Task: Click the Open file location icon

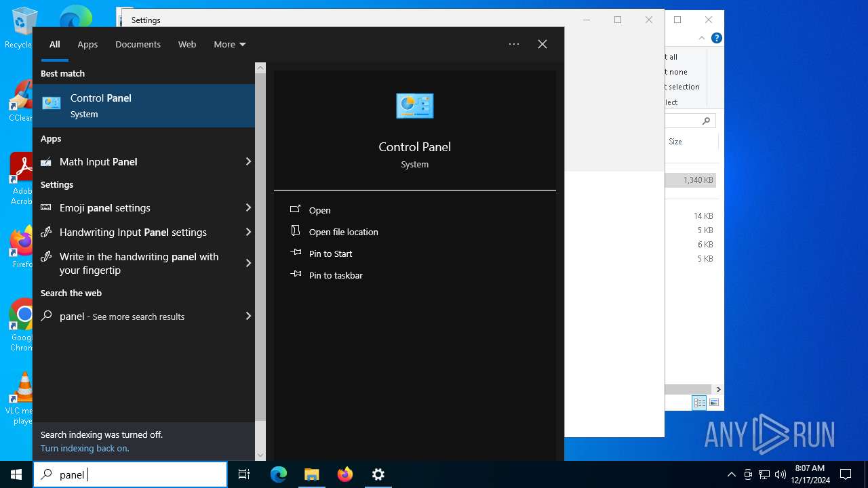Action: pyautogui.click(x=296, y=231)
